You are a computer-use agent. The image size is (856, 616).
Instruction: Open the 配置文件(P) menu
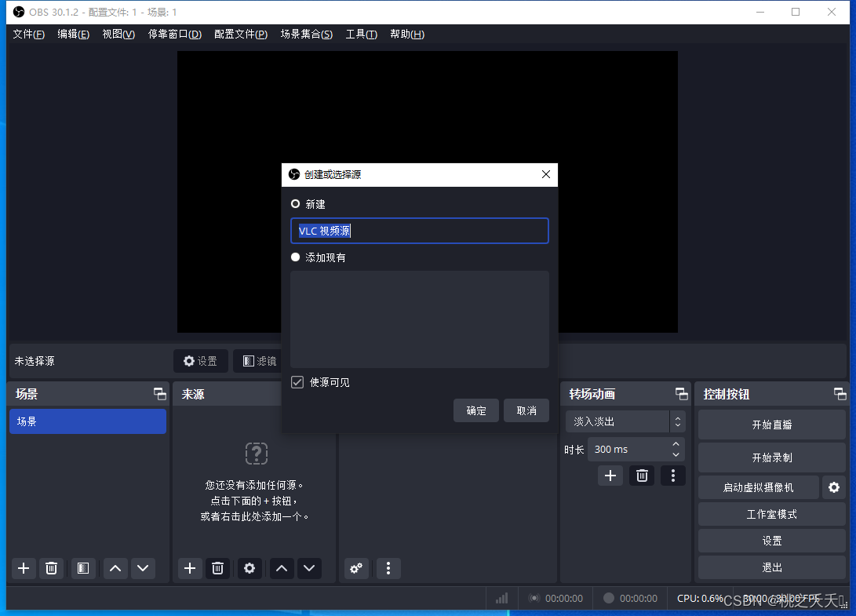pyautogui.click(x=241, y=35)
